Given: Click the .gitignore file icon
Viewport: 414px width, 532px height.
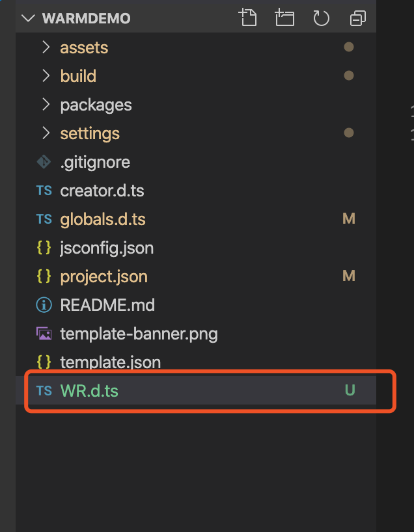Looking at the screenshot, I should [x=44, y=162].
